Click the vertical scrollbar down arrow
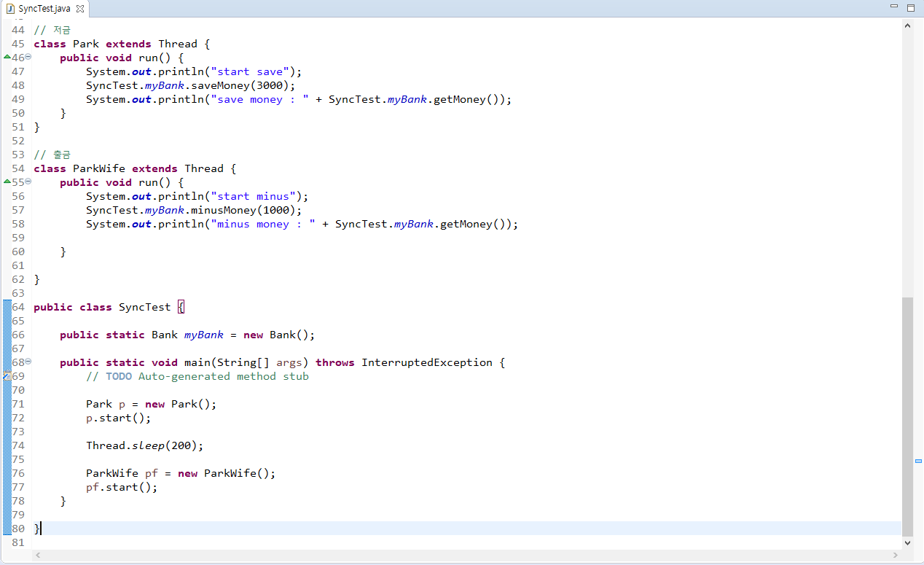The height and width of the screenshot is (565, 924). pos(907,542)
